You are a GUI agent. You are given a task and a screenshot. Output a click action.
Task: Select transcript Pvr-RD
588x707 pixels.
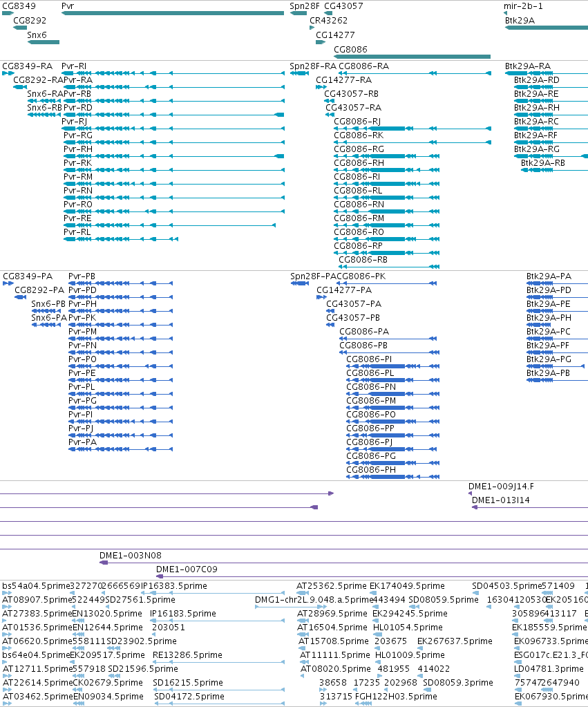tap(78, 108)
